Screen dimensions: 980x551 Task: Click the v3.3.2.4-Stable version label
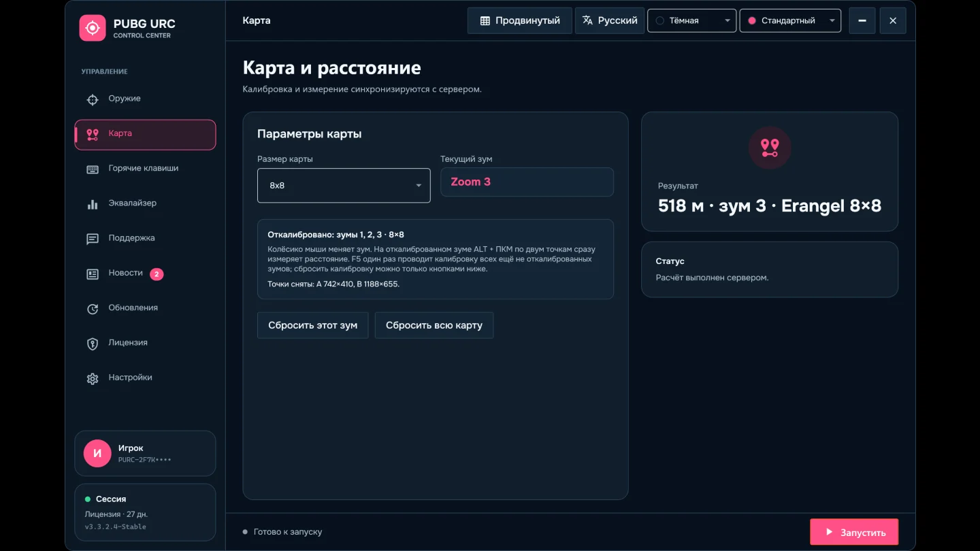click(x=115, y=527)
